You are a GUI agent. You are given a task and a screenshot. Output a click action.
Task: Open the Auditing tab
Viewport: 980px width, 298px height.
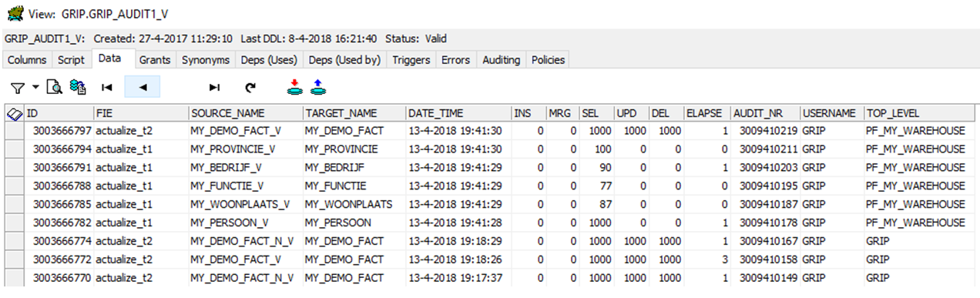point(502,59)
